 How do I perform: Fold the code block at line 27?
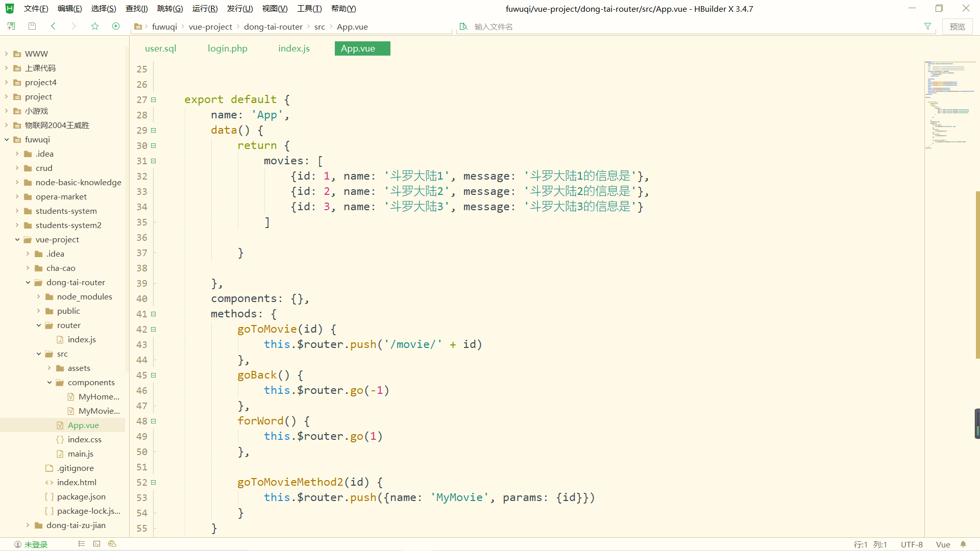(154, 100)
